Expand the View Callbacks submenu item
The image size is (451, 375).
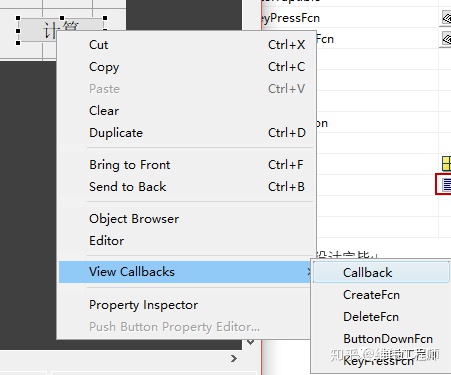click(x=186, y=272)
